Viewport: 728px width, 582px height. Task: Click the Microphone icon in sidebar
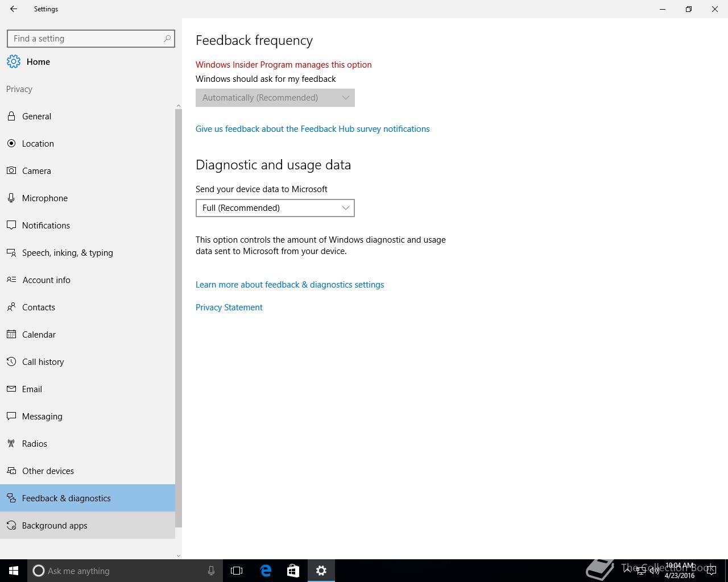tap(11, 198)
